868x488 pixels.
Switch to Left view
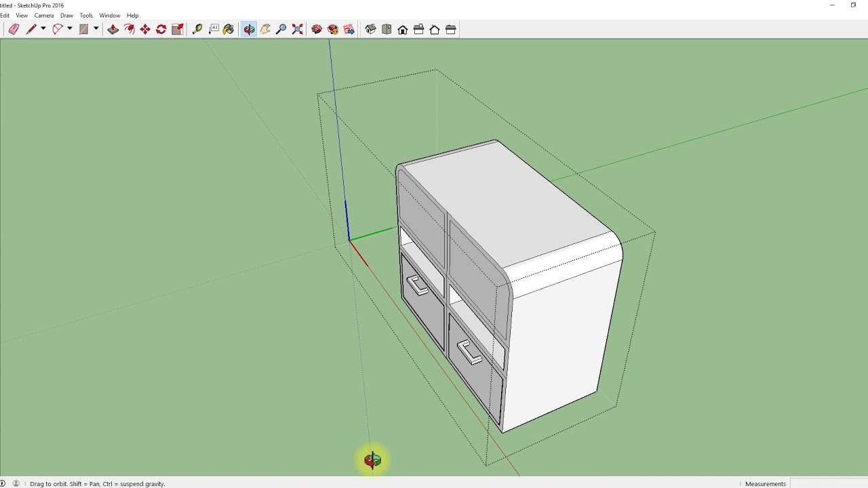(x=451, y=29)
